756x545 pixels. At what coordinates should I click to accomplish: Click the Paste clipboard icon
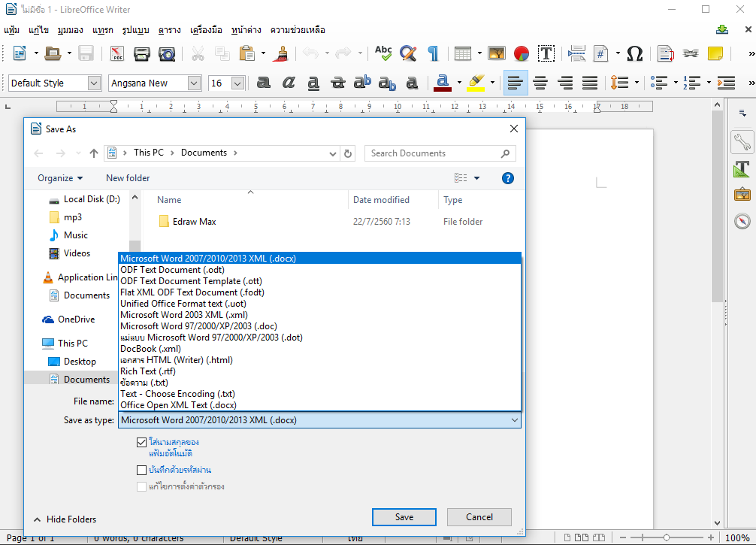click(x=246, y=53)
